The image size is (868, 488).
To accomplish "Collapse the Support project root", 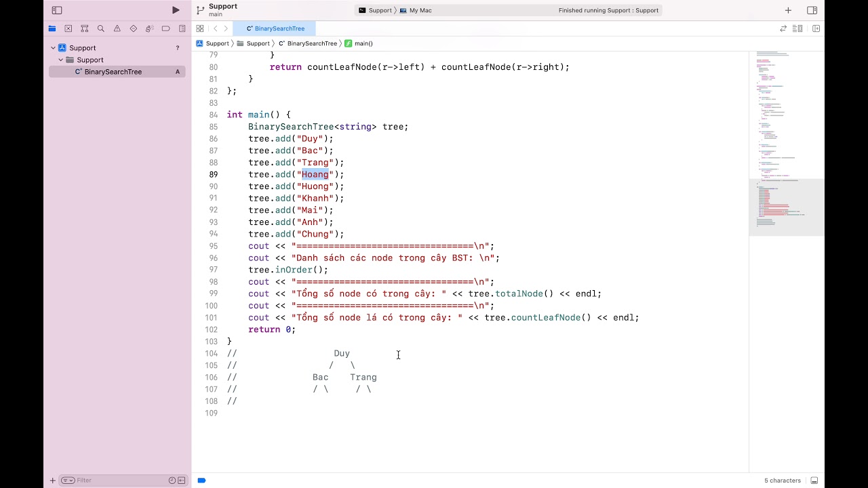I will 53,48.
